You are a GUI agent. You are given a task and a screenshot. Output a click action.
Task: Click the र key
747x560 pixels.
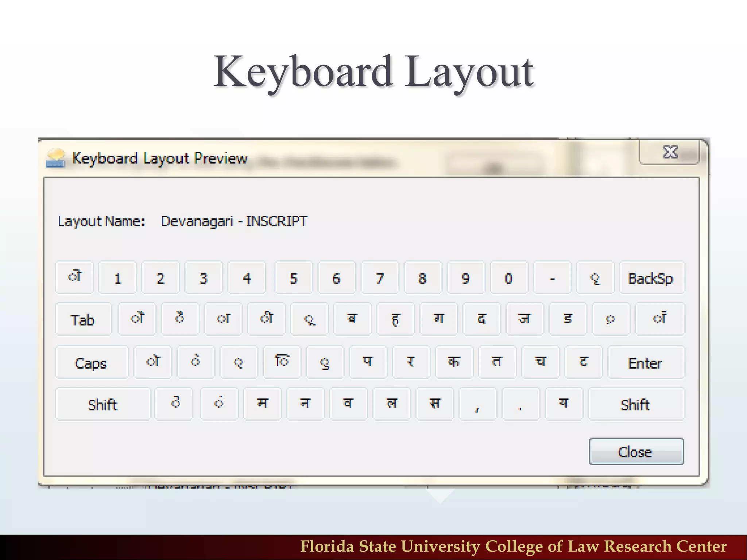coord(411,363)
